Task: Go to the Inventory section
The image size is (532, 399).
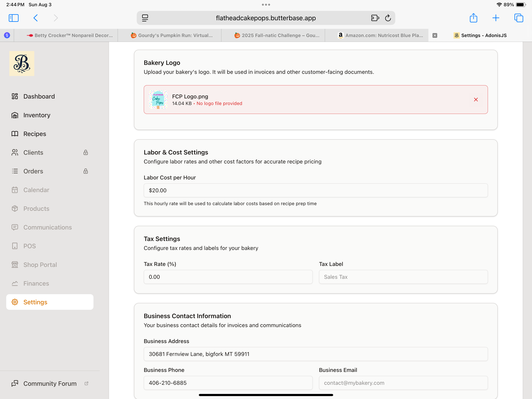Action: (37, 115)
